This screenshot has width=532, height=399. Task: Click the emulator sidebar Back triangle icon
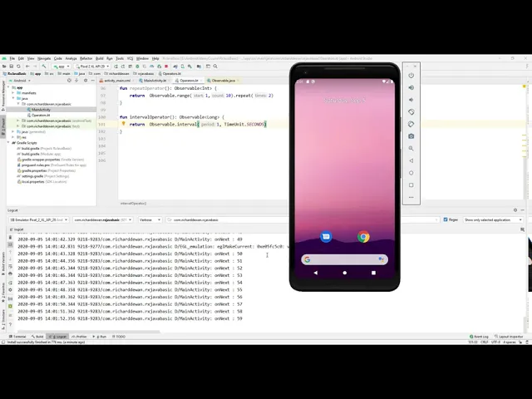pos(411,160)
